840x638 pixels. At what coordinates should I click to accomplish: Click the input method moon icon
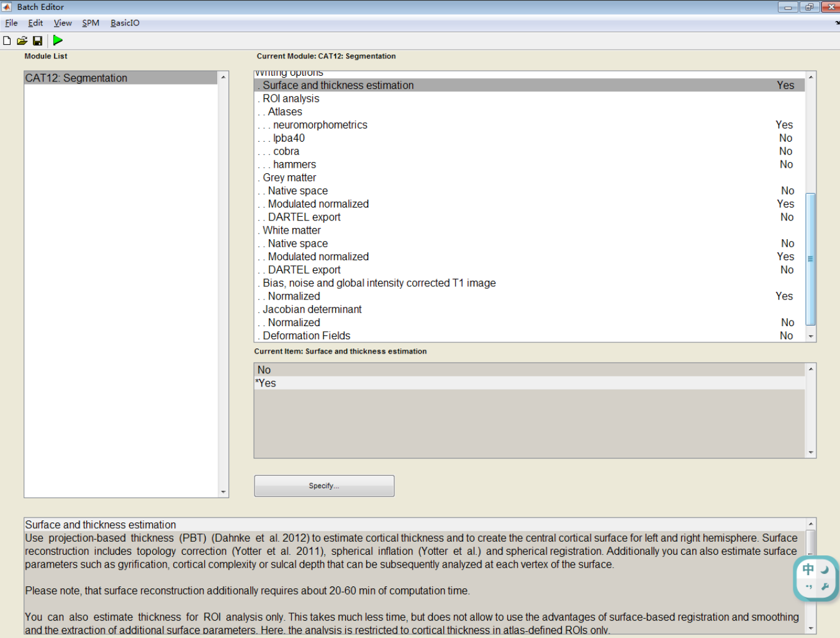coord(825,569)
